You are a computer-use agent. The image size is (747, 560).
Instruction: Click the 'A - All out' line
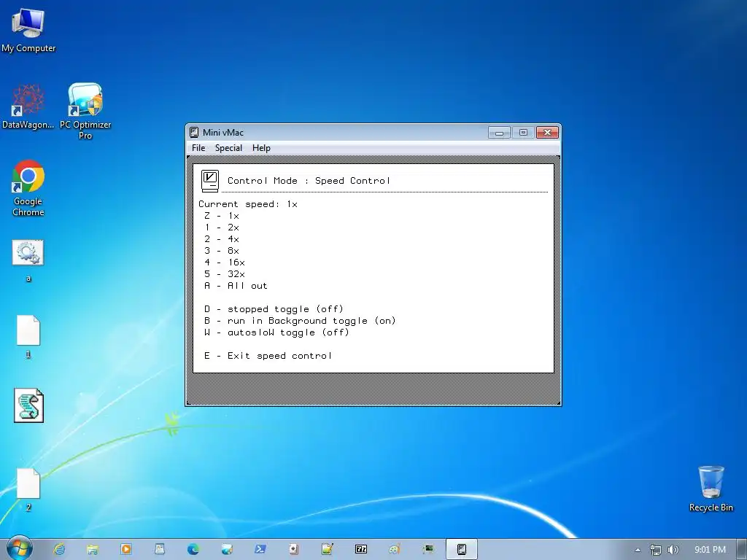236,286
